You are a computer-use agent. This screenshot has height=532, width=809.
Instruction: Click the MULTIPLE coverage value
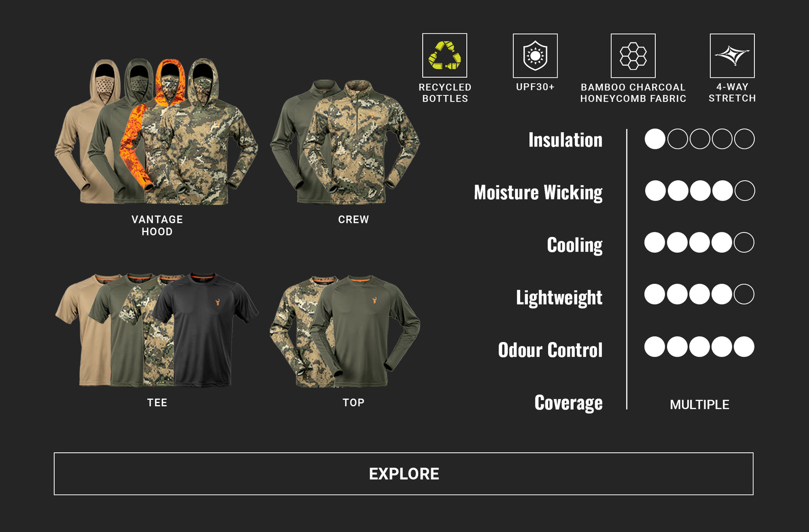699,405
